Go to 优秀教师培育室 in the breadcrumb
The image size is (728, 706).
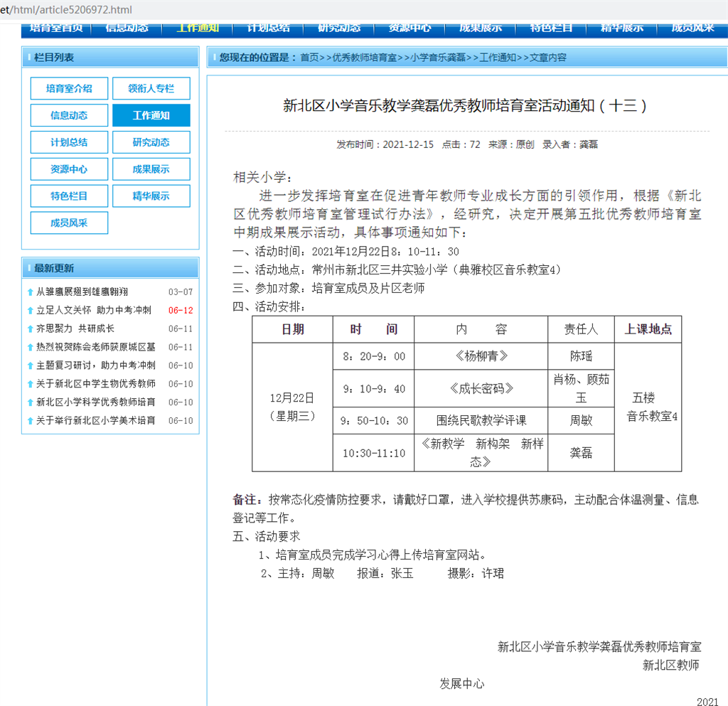coord(365,58)
